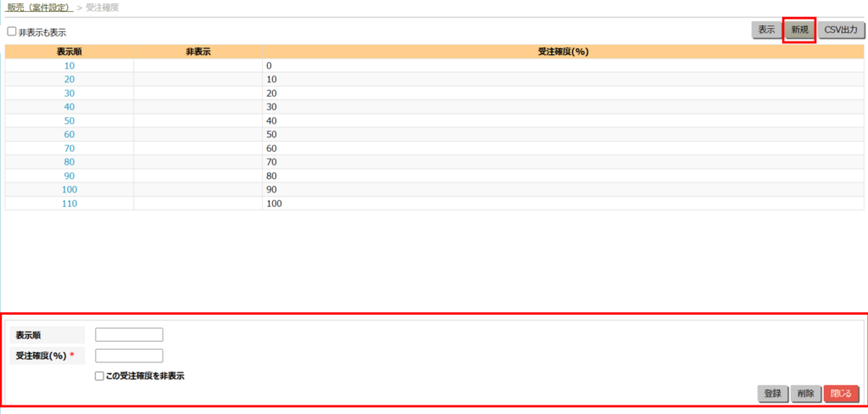The height and width of the screenshot is (414, 868).
Task: Select display order 70 link
Action: (70, 148)
